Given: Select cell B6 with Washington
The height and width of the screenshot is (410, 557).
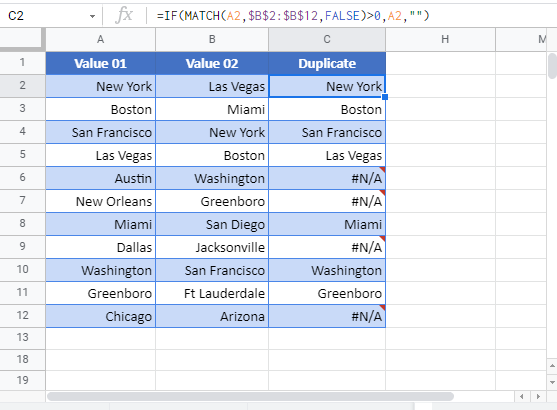Looking at the screenshot, I should [x=212, y=178].
